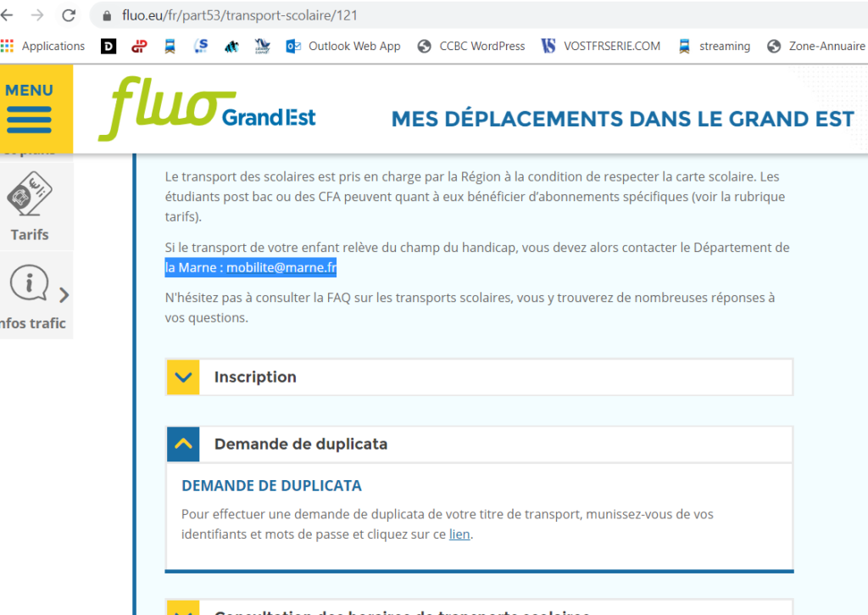Open the yellow MENU hamburger button
This screenshot has width=868, height=615.
pos(36,109)
